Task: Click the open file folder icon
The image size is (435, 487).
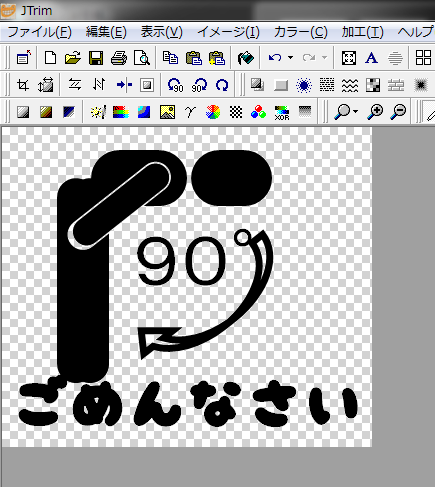Action: [x=73, y=58]
